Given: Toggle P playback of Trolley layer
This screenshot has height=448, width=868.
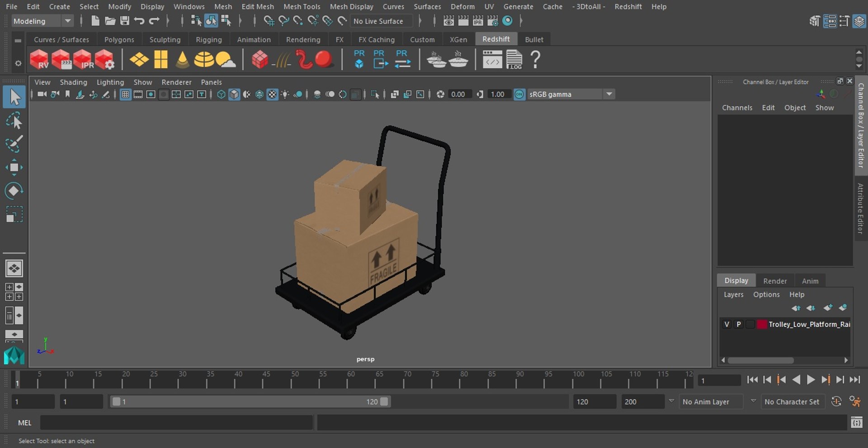Looking at the screenshot, I should point(738,324).
